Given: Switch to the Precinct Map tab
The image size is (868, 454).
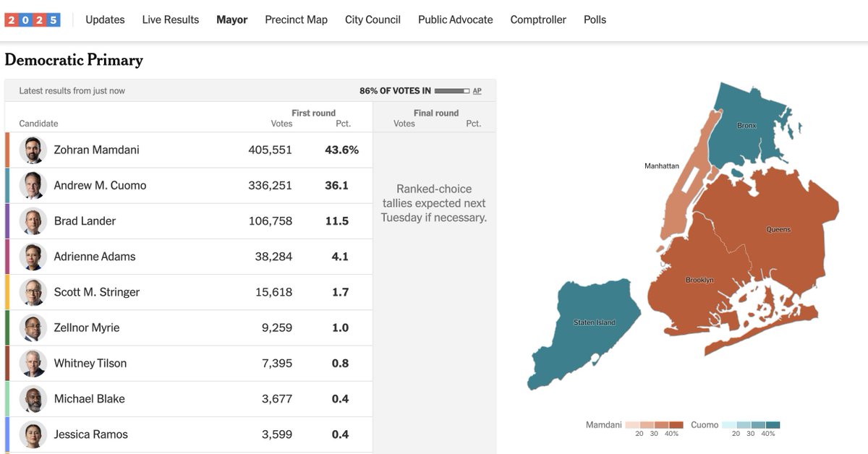Looking at the screenshot, I should click(296, 20).
